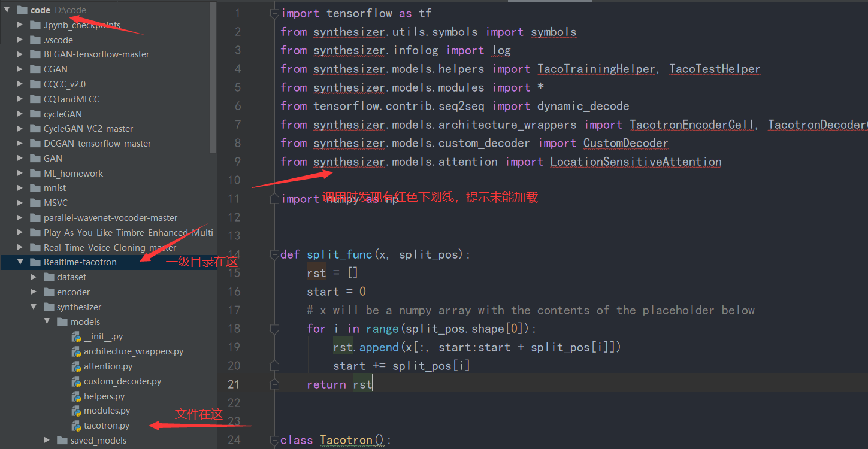Viewport: 868px width, 449px height.
Task: Click the saved_models folder icon
Action: (62, 440)
